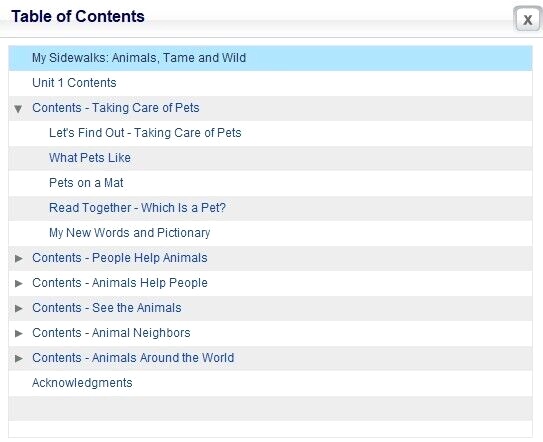Select Contents - See the Animals text
Image resolution: width=543 pixels, height=442 pixels.
(107, 308)
